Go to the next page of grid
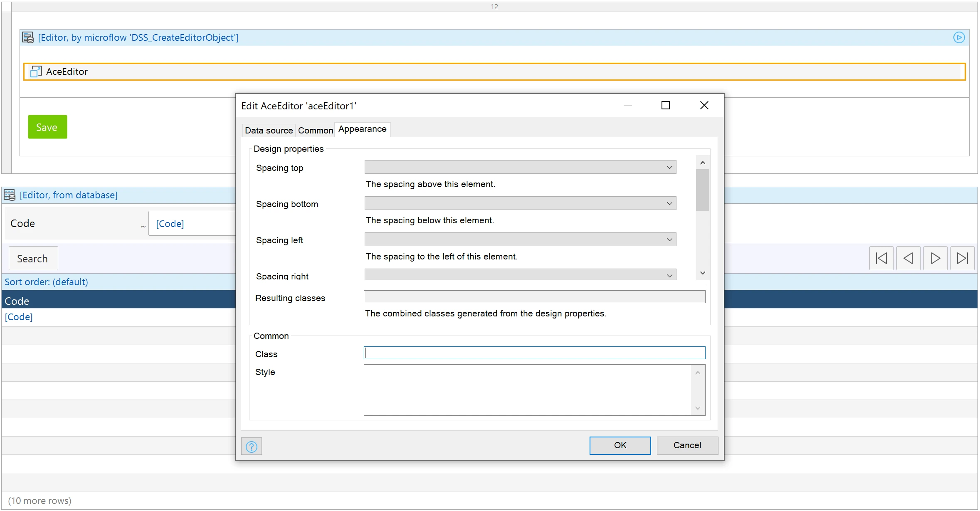 tap(935, 258)
